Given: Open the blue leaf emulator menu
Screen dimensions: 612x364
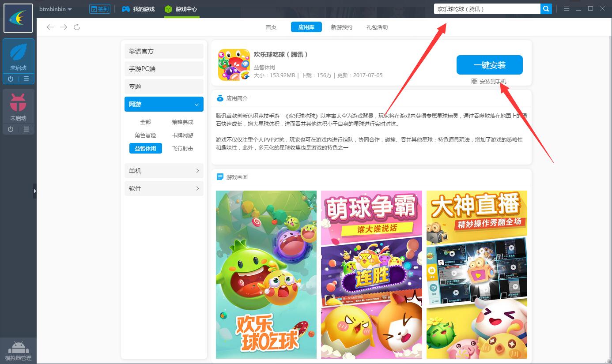Looking at the screenshot, I should point(26,79).
